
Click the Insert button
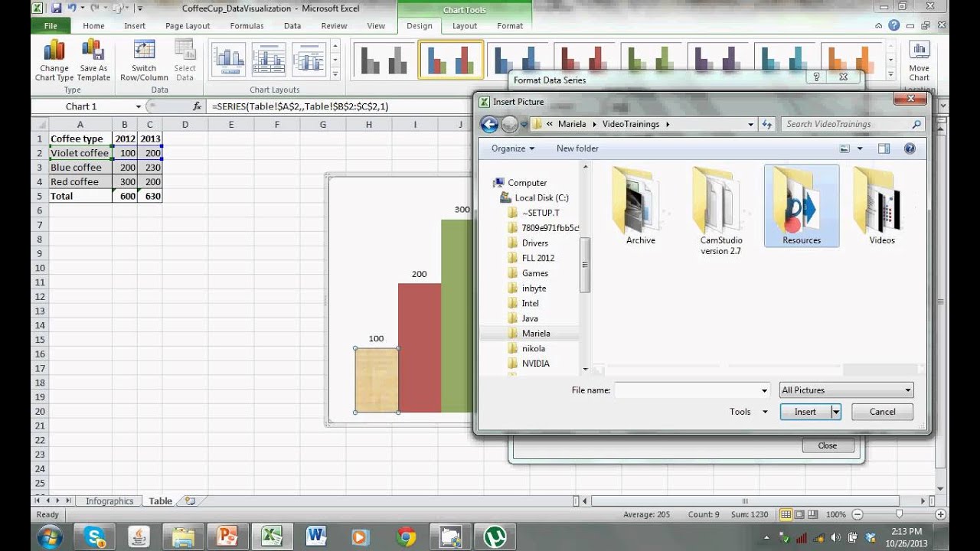pyautogui.click(x=805, y=412)
